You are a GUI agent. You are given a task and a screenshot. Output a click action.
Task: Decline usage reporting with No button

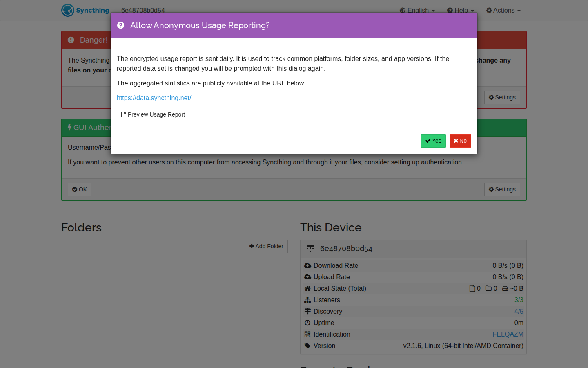(x=460, y=141)
